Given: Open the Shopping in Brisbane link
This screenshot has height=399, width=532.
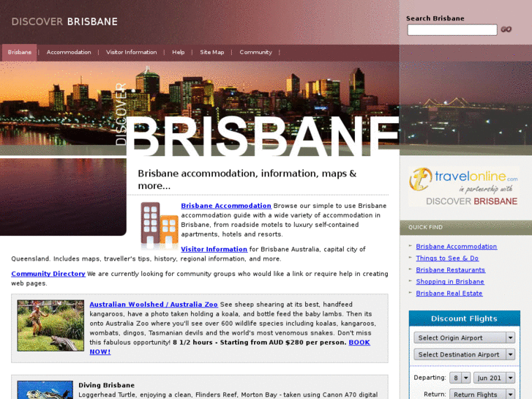Looking at the screenshot, I should pyautogui.click(x=450, y=282).
